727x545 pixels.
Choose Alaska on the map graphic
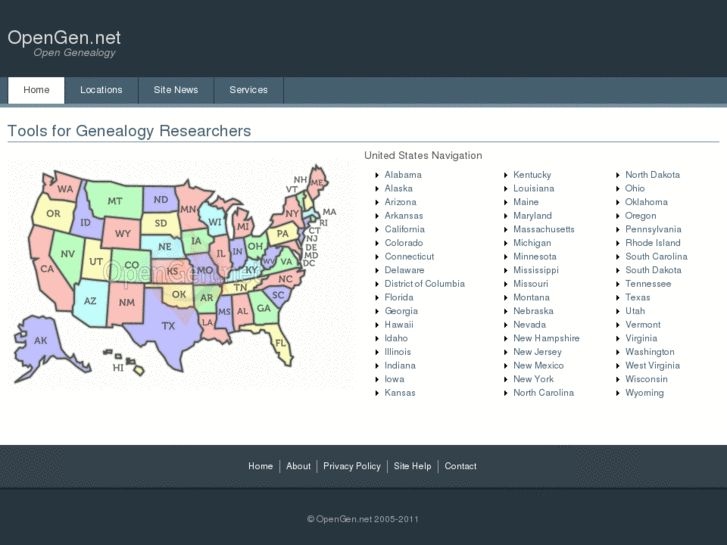[41, 341]
